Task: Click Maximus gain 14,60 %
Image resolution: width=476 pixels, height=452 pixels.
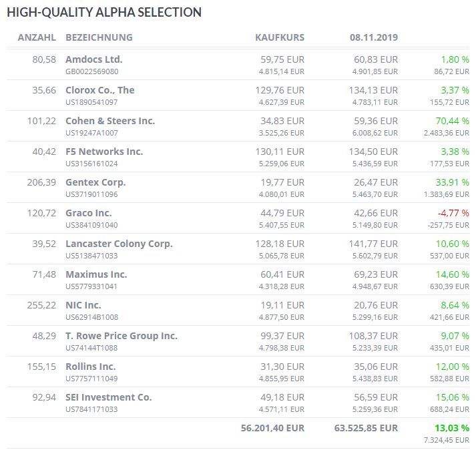Action: [x=453, y=274]
